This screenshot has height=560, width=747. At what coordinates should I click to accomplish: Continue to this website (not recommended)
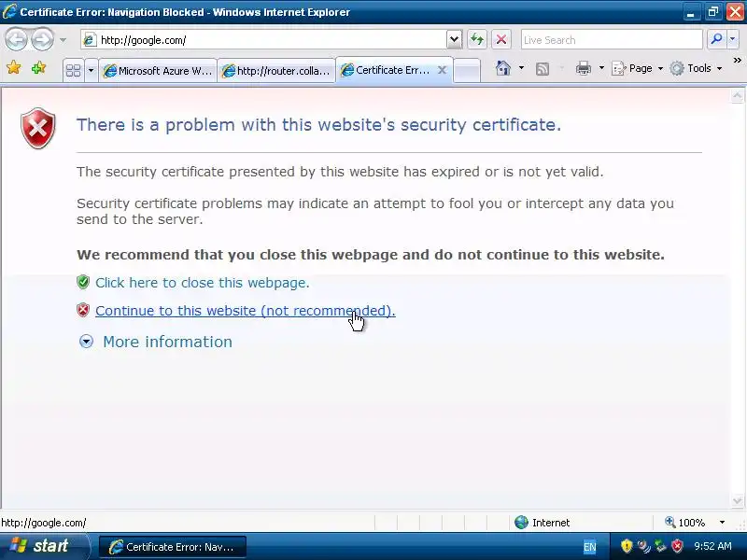(x=246, y=311)
